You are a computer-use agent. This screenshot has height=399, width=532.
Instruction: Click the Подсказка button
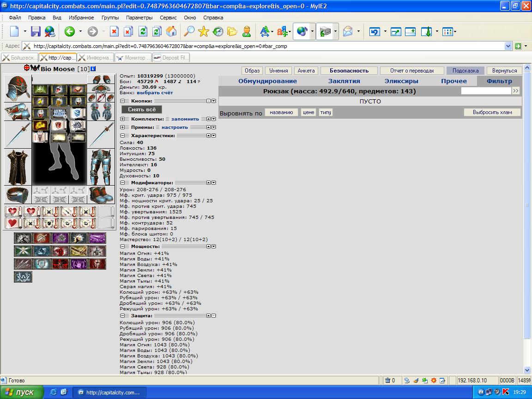pos(465,71)
